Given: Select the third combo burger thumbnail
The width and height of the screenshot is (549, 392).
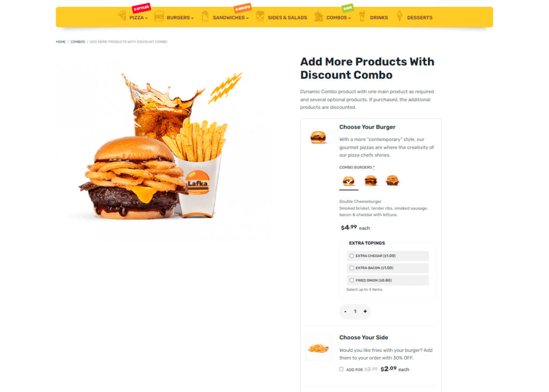Looking at the screenshot, I should coord(392,180).
